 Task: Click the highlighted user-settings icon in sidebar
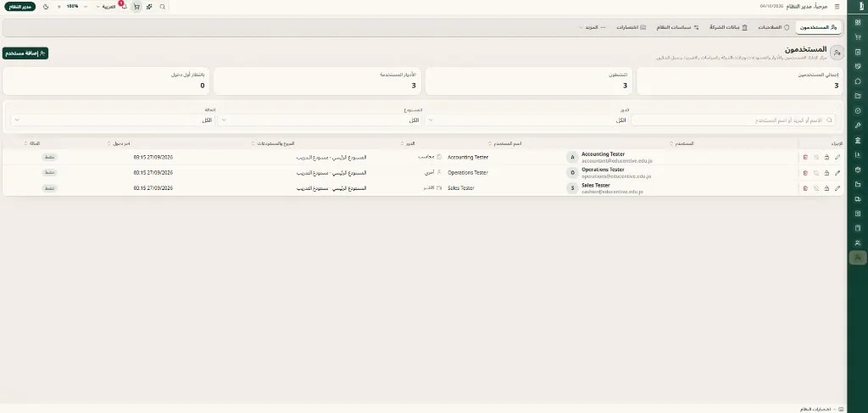pos(858,258)
